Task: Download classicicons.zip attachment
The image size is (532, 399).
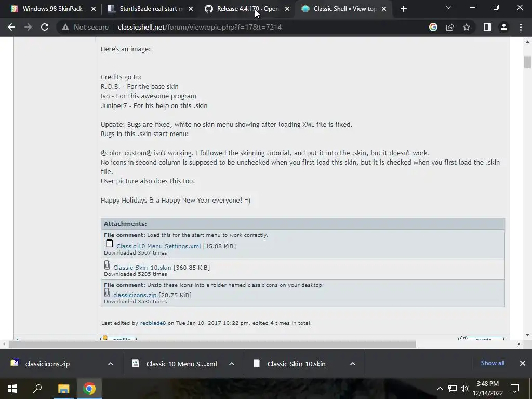Action: pos(135,295)
